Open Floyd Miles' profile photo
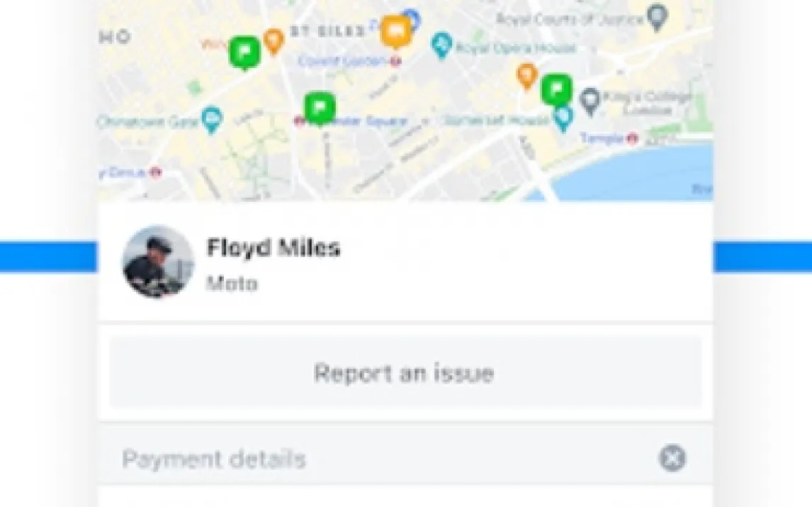 click(x=158, y=261)
